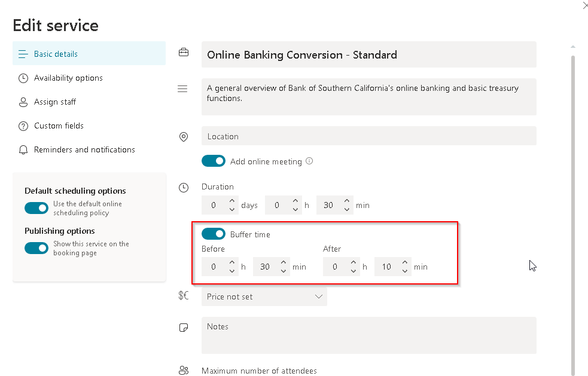Increase Before buffer hours
588x376 pixels.
point(232,262)
